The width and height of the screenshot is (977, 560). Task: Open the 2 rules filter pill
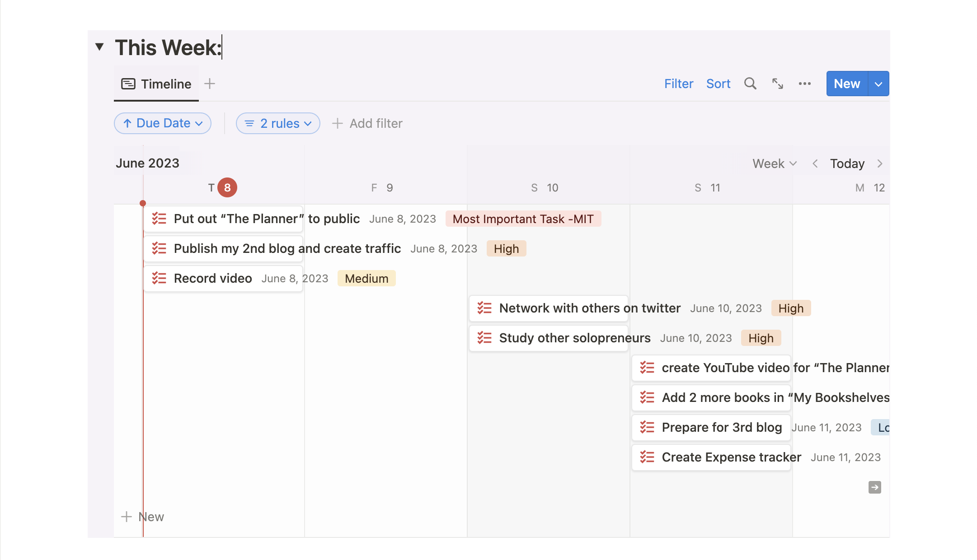(x=278, y=123)
